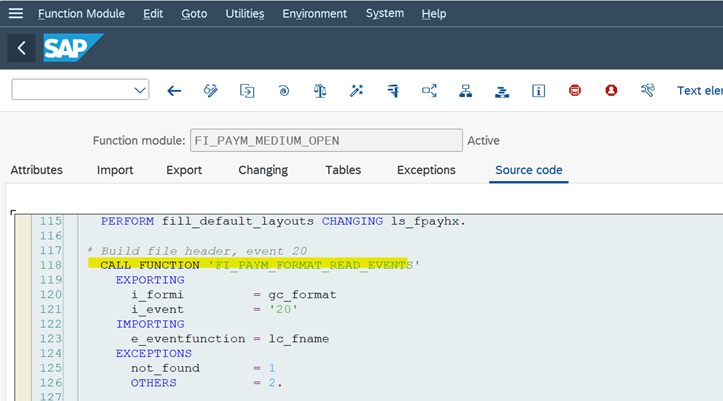
Task: Click the SAP back chevron button
Action: [21, 48]
